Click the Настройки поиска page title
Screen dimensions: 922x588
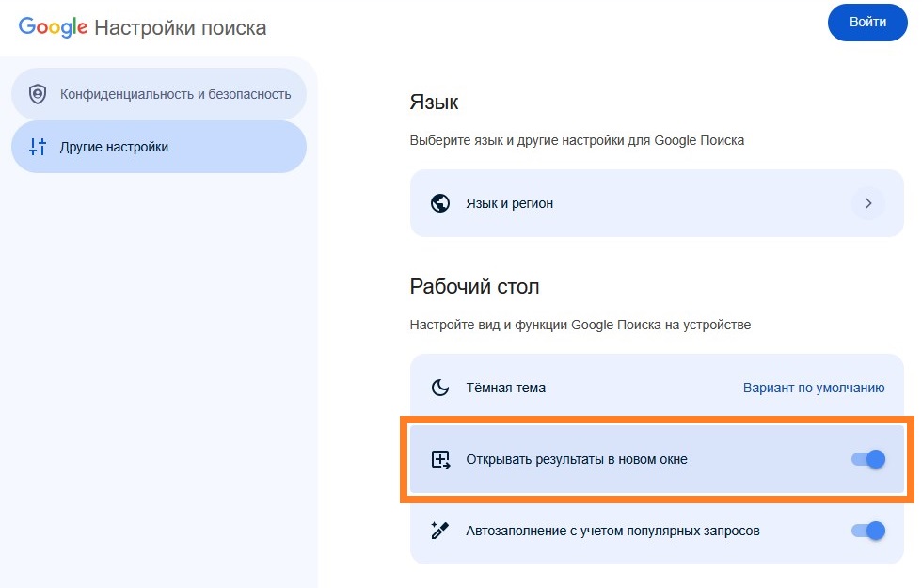click(x=181, y=28)
